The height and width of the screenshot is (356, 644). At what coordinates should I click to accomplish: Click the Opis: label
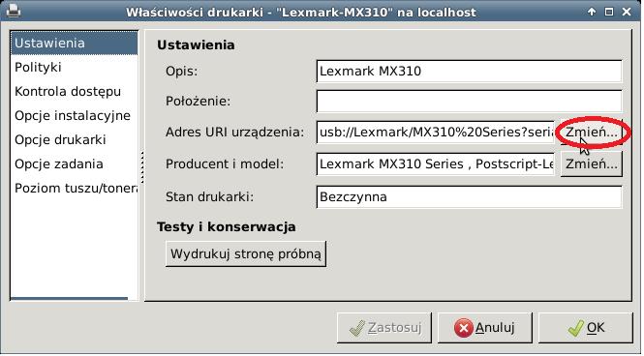click(x=181, y=72)
